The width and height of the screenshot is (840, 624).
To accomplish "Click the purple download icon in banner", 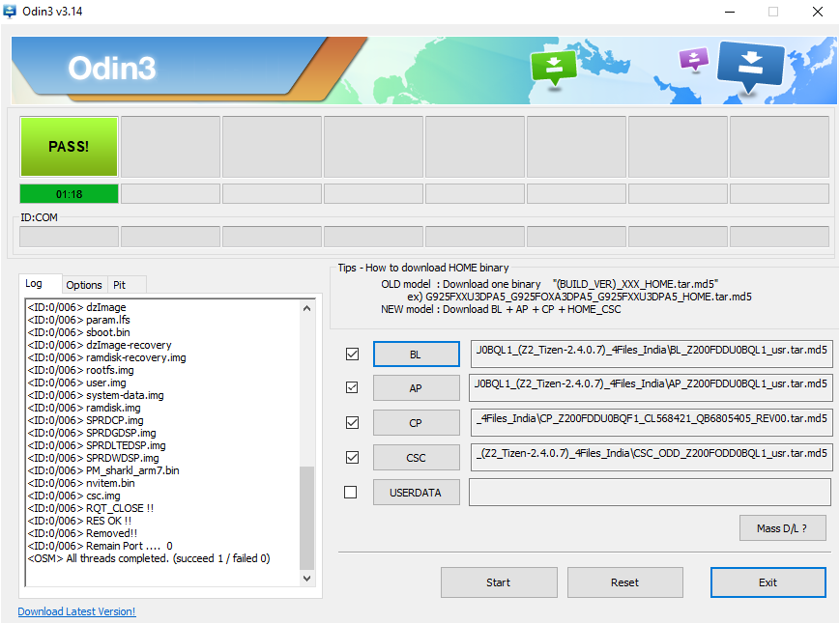I will [x=694, y=59].
